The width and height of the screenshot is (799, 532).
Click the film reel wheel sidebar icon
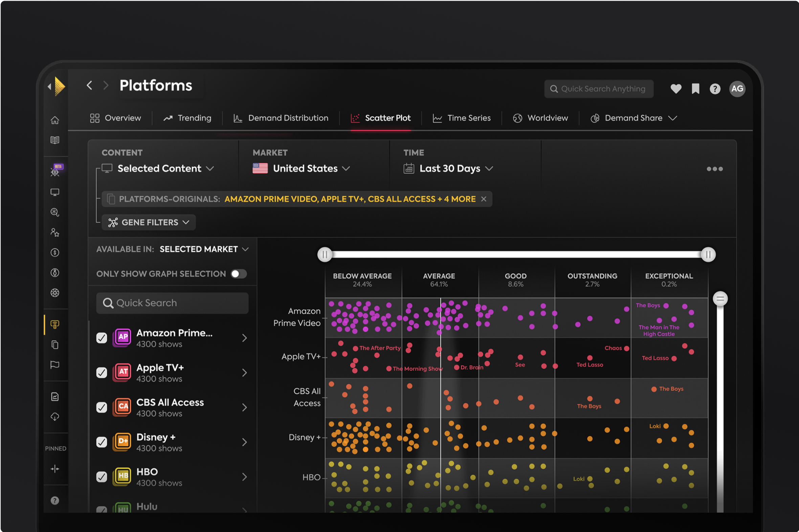pyautogui.click(x=55, y=293)
